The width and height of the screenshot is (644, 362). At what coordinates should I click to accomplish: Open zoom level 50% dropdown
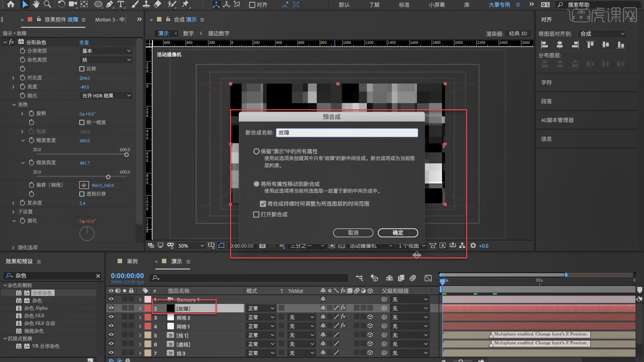[x=191, y=246]
